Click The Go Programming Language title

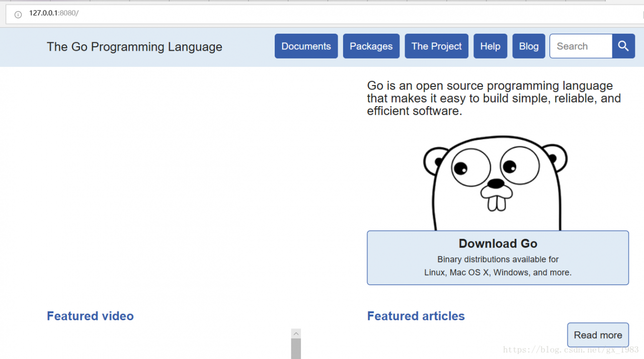(134, 47)
